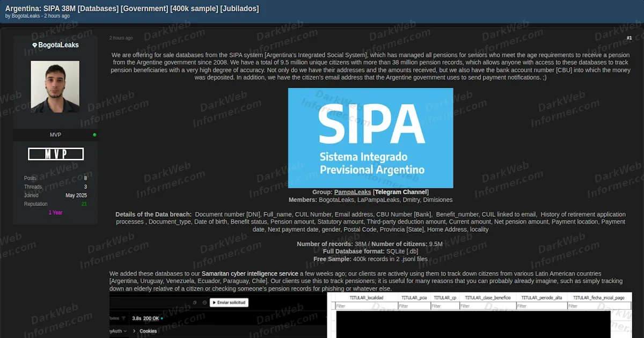Image resolution: width=644 pixels, height=338 pixels.
Task: Click the thread title 'Argentina: SIPA 38M'
Action: tap(40, 8)
